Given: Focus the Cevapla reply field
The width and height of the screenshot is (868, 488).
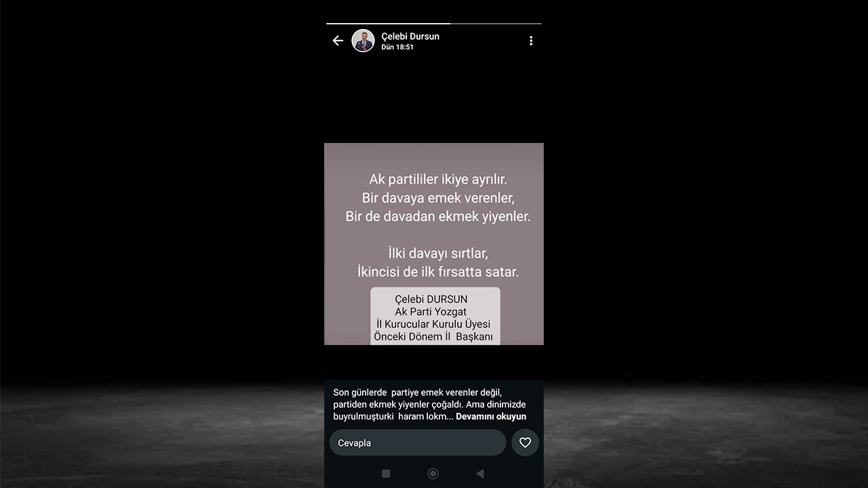Looking at the screenshot, I should [417, 443].
